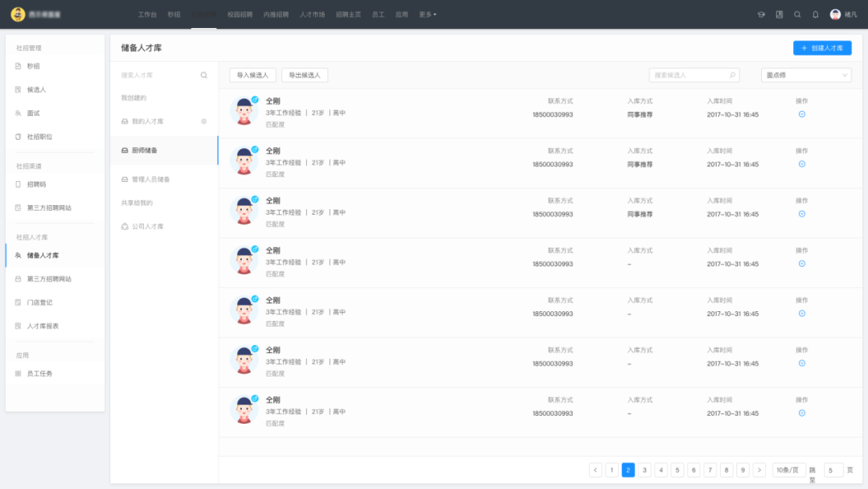Click the settings gear beside 我的人才库
This screenshot has width=868, height=489.
point(204,121)
